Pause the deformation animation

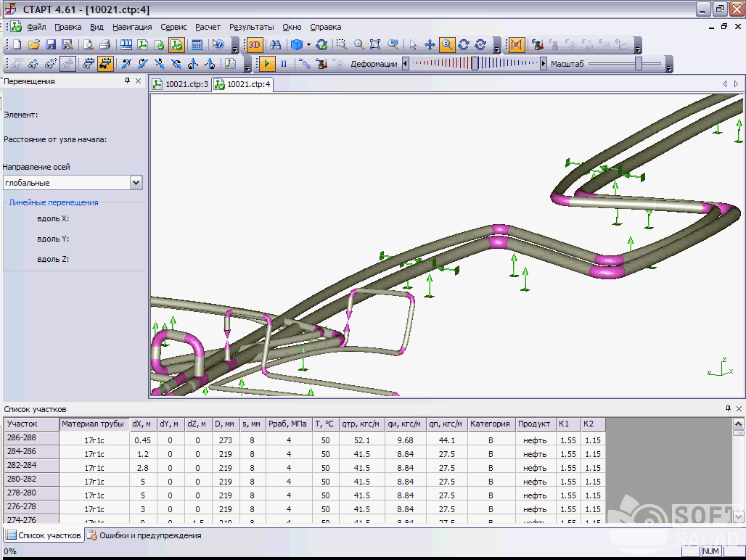tap(284, 64)
